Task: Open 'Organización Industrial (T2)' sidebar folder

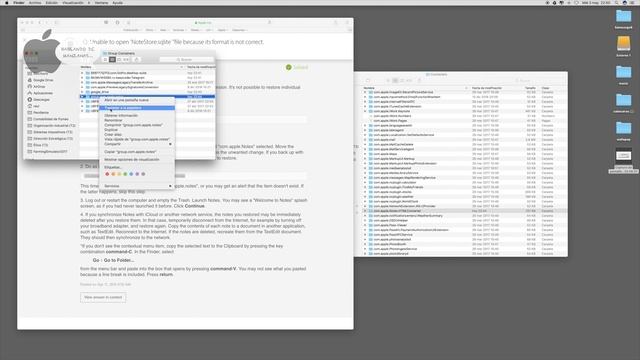Action: click(52, 126)
